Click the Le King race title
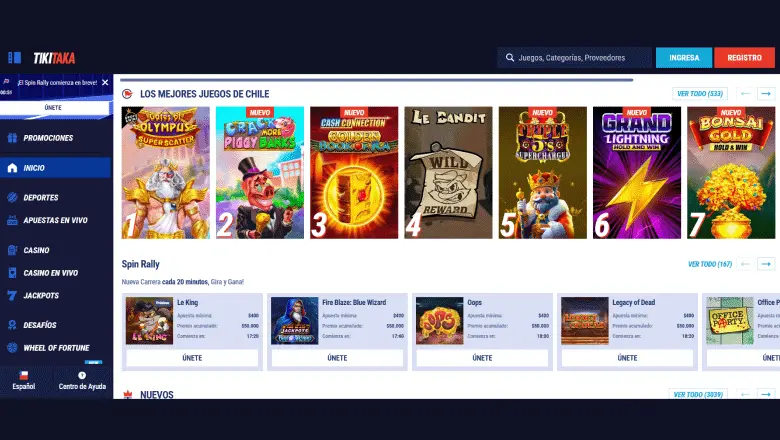Viewport: 780px width, 440px height. click(x=188, y=302)
